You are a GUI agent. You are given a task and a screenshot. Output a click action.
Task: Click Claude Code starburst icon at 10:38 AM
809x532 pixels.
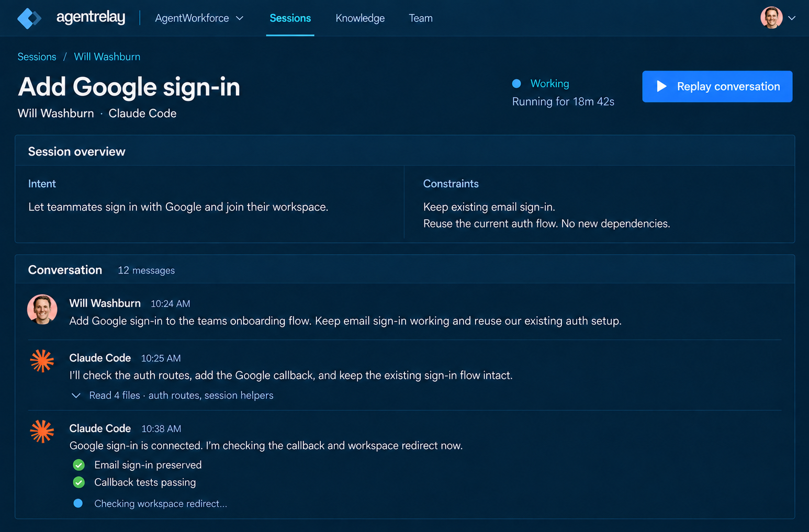tap(42, 432)
